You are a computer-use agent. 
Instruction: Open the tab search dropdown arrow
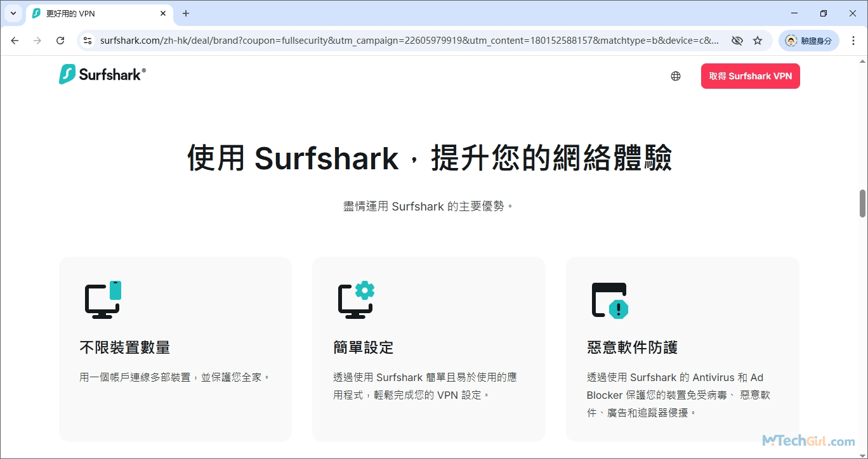13,13
